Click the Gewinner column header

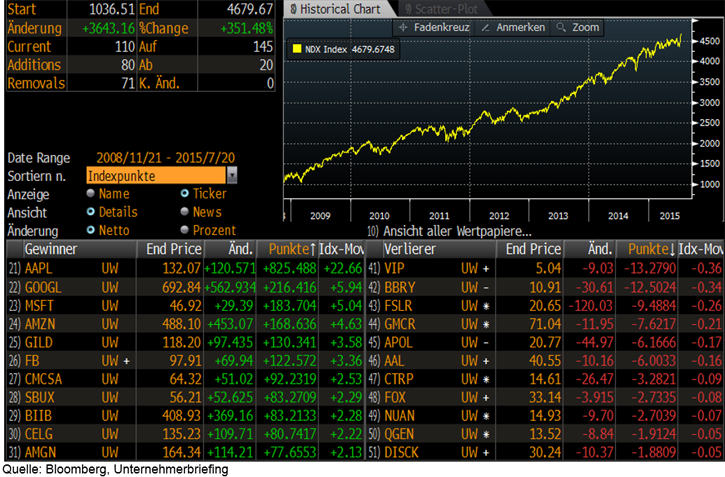pyautogui.click(x=80, y=249)
